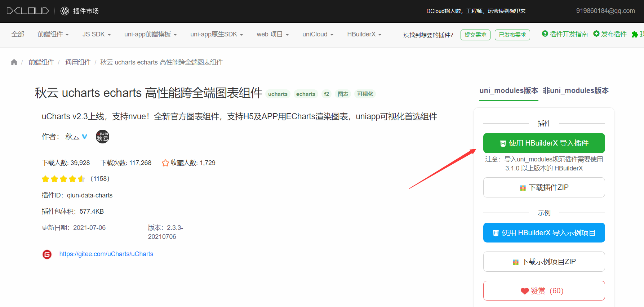This screenshot has height=307, width=644.
Task: Click 使用 HBuilderX 导入示例项目 button
Action: coord(544,233)
